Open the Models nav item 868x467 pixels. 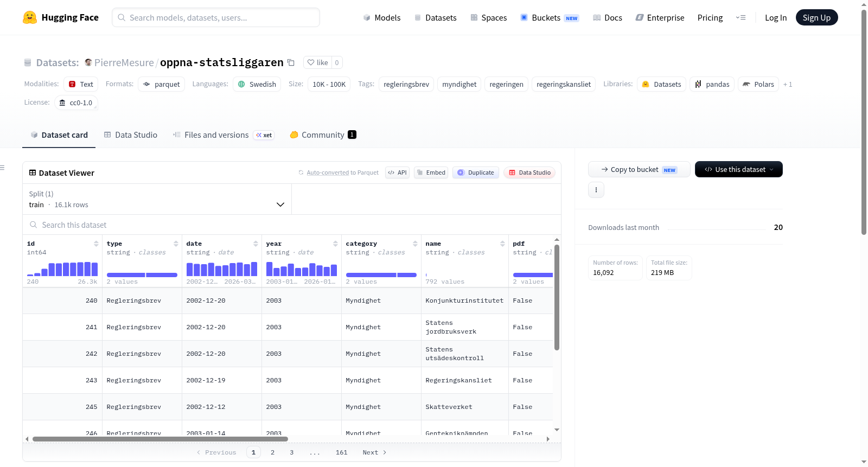point(382,18)
